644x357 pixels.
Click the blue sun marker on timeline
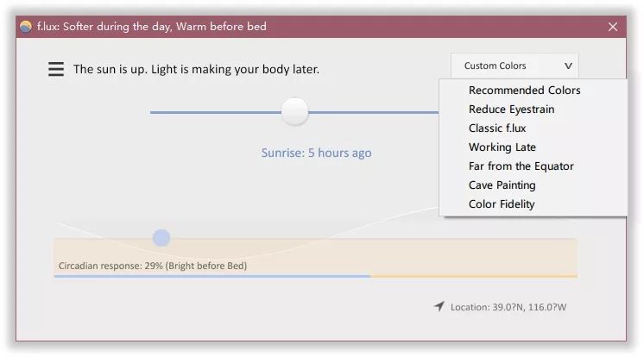click(161, 238)
